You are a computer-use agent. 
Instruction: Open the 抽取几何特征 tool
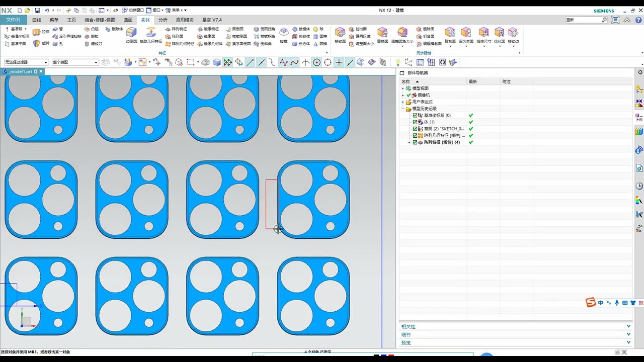150,36
